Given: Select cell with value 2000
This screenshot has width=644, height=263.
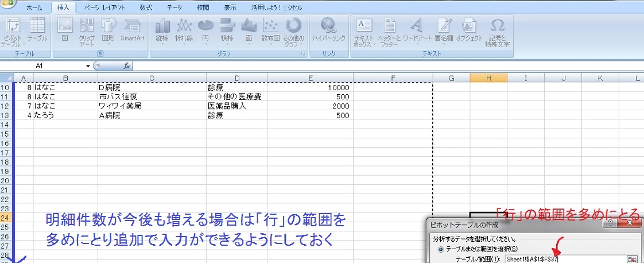Looking at the screenshot, I should click(310, 106).
